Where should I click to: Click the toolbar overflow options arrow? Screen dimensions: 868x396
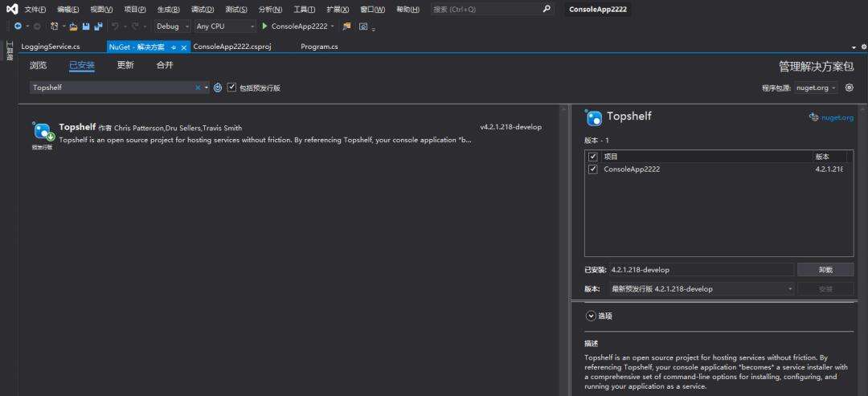374,28
